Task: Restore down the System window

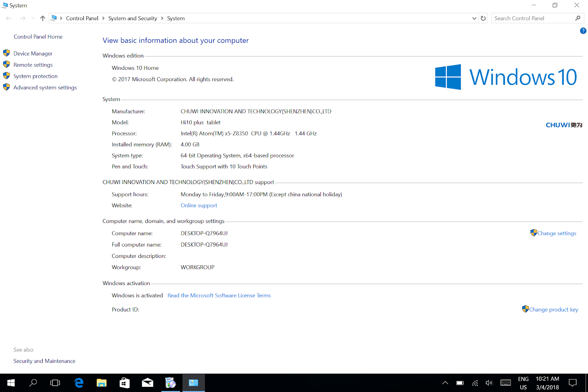Action: coord(555,6)
